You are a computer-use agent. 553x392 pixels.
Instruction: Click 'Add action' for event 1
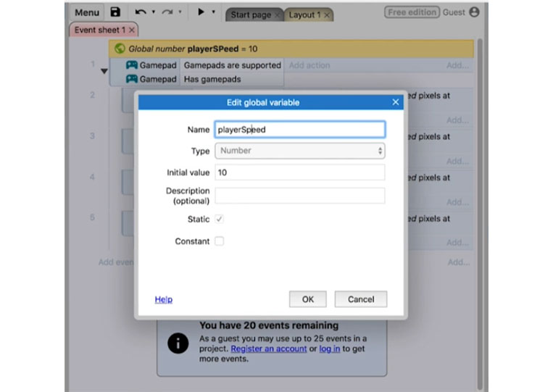(x=309, y=65)
